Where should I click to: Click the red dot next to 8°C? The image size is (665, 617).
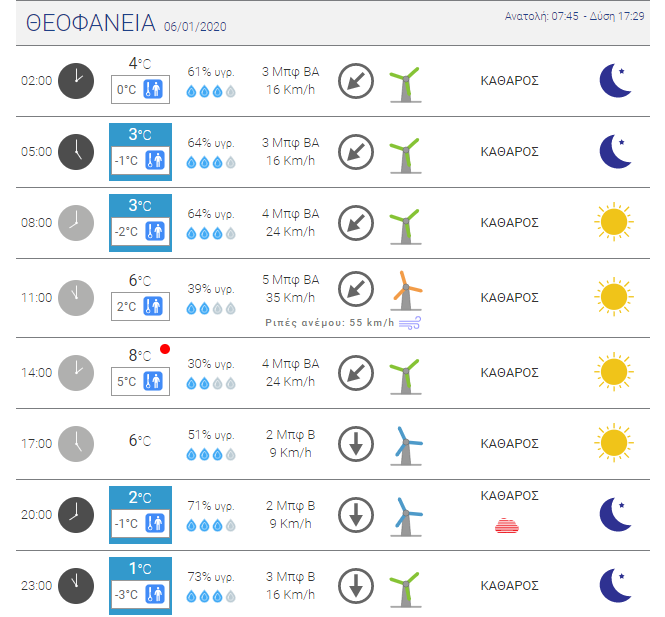(x=165, y=349)
